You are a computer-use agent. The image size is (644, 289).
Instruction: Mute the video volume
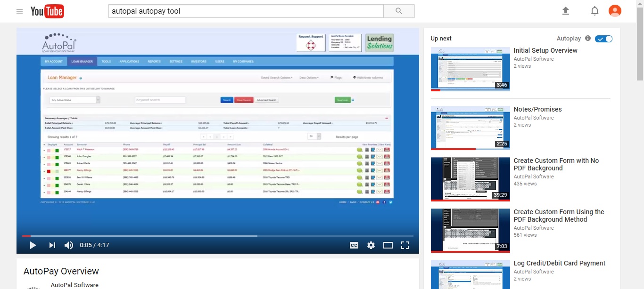tap(69, 245)
